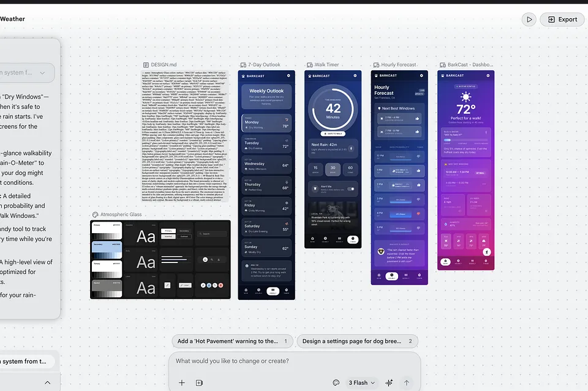Click the Play preview button

point(529,20)
